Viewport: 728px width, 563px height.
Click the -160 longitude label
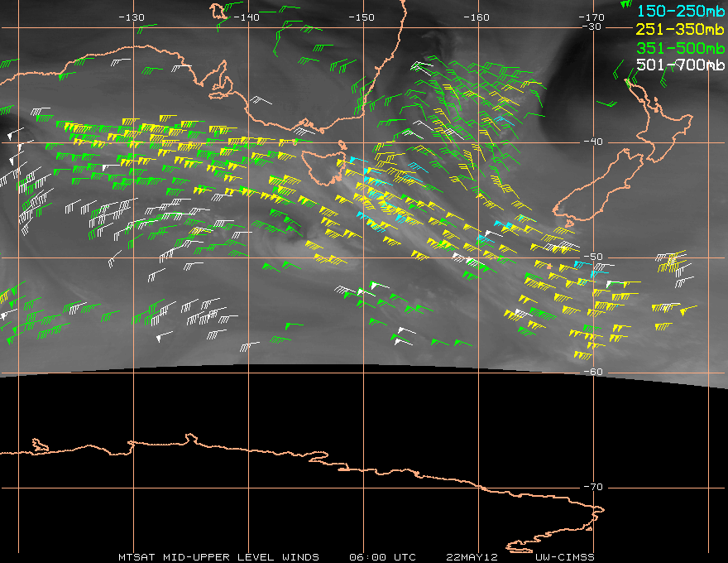(477, 17)
